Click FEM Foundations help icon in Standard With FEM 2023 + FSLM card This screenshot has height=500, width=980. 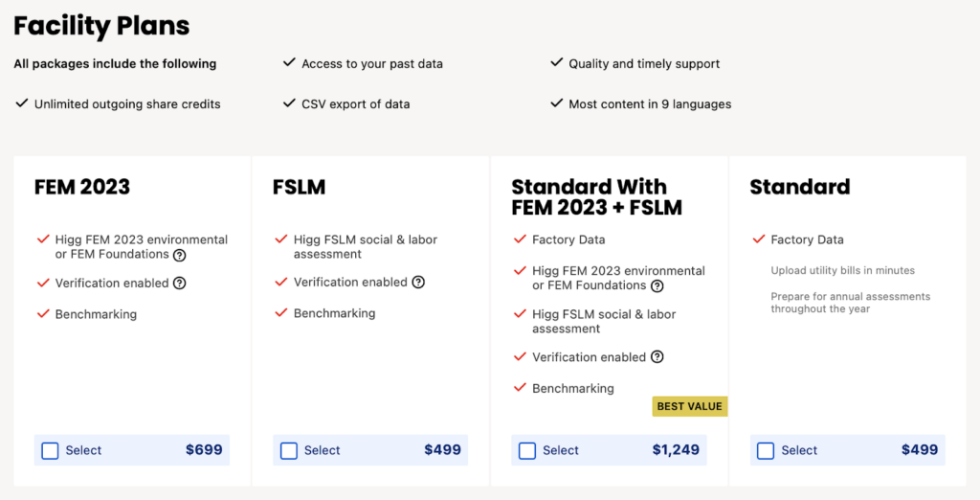point(657,286)
